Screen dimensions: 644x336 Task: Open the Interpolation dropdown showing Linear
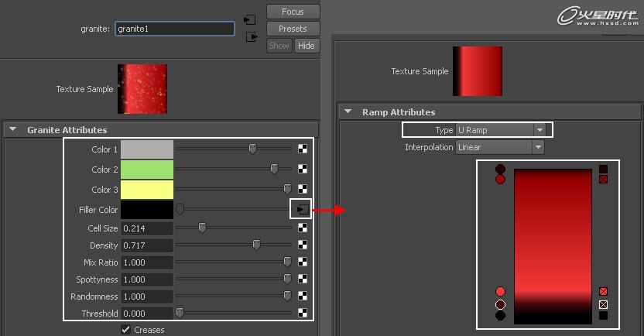(x=499, y=147)
